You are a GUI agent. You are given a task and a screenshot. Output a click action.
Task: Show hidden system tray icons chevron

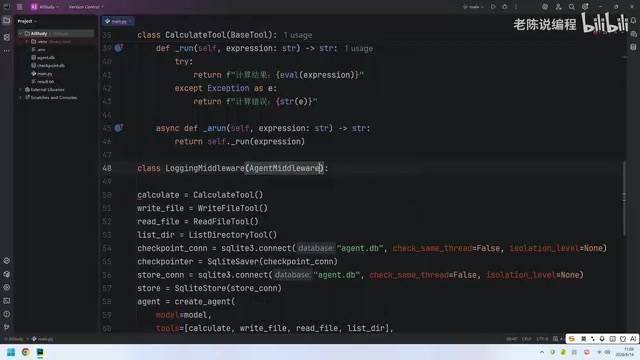tap(542, 352)
